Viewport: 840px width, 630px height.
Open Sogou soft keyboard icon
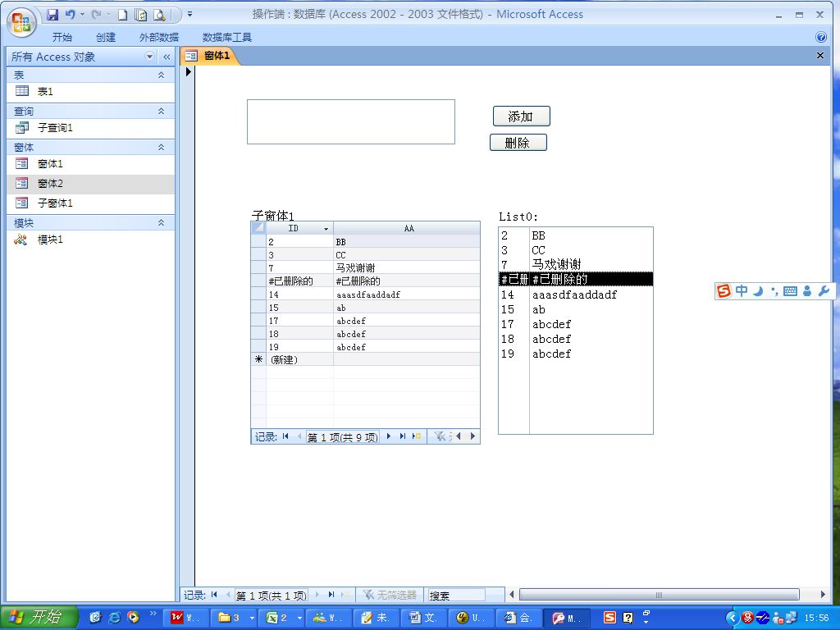pos(790,291)
